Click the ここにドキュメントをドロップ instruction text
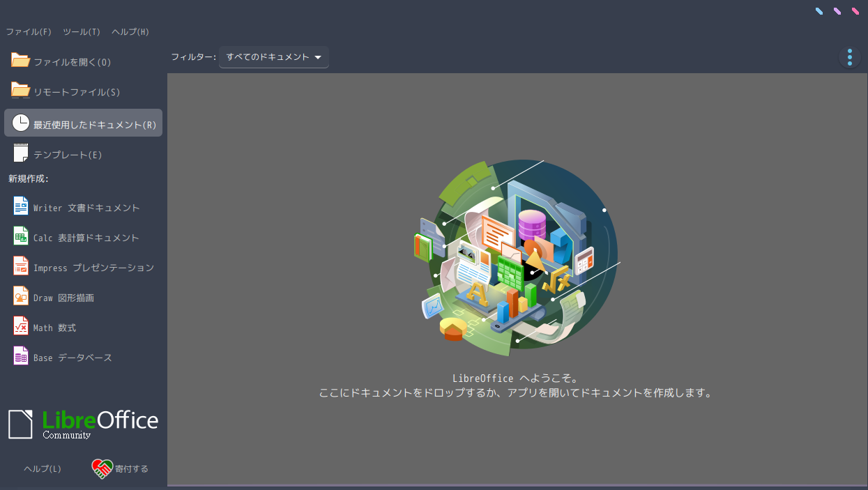 (517, 392)
